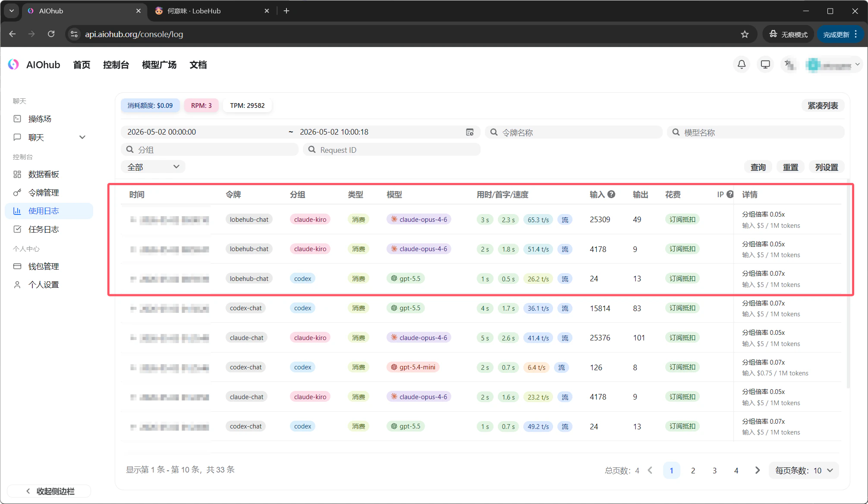Open the language translate icon
This screenshot has height=504, width=868.
pyautogui.click(x=789, y=65)
